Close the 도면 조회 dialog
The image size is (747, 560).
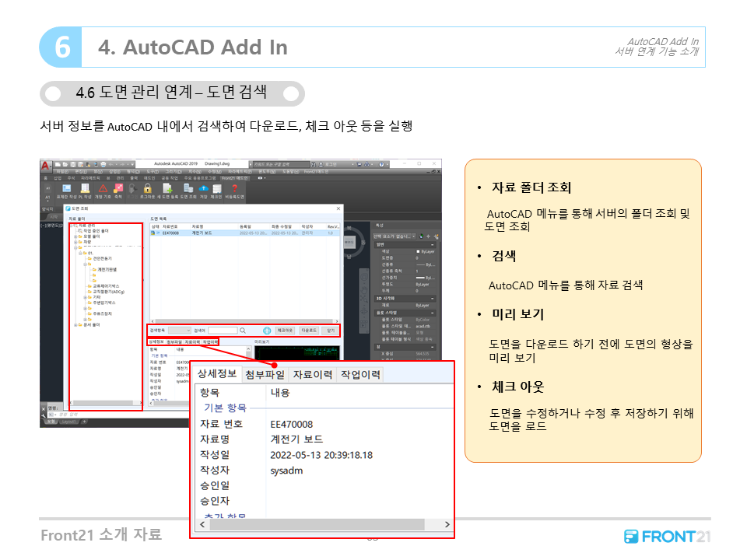[338, 208]
